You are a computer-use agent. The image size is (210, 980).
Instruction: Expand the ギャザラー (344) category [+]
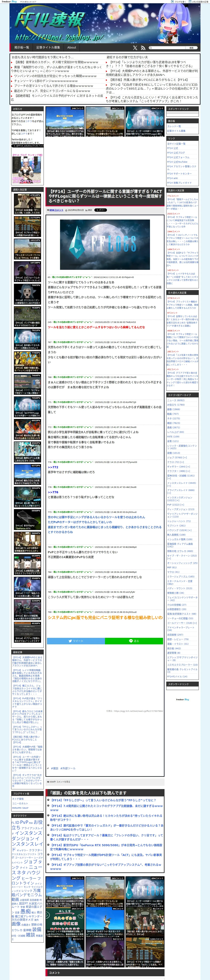pos(188,467)
